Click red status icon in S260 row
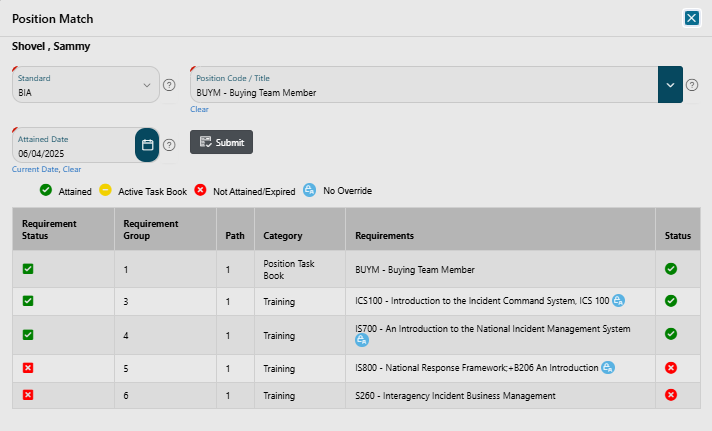The height and width of the screenshot is (431, 712). click(x=671, y=395)
